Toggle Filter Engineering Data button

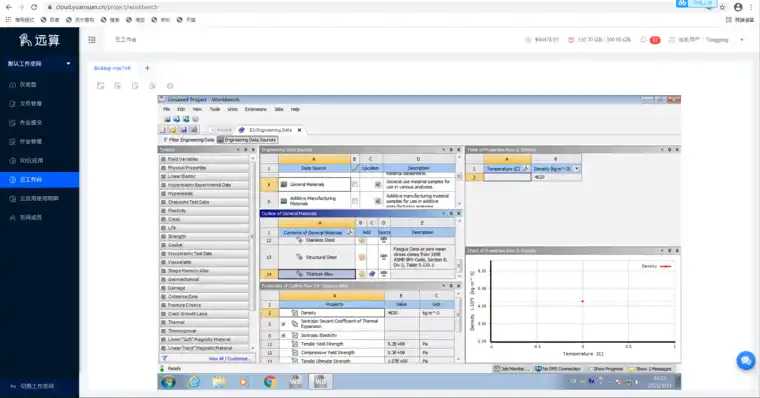coord(189,140)
